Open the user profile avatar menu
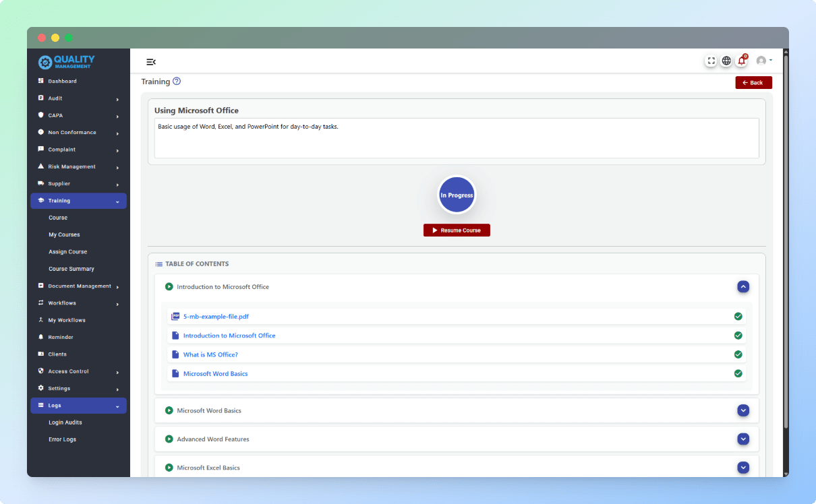Image resolution: width=816 pixels, height=504 pixels. pos(763,61)
